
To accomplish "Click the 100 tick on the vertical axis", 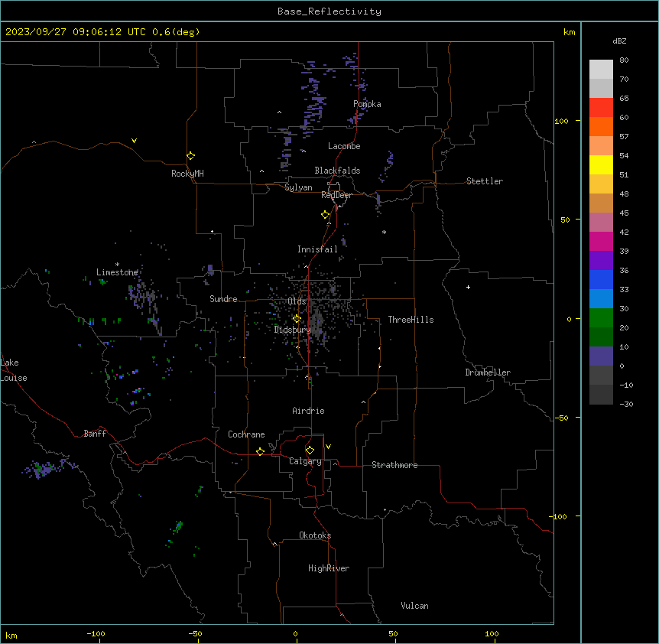I will pyautogui.click(x=561, y=121).
